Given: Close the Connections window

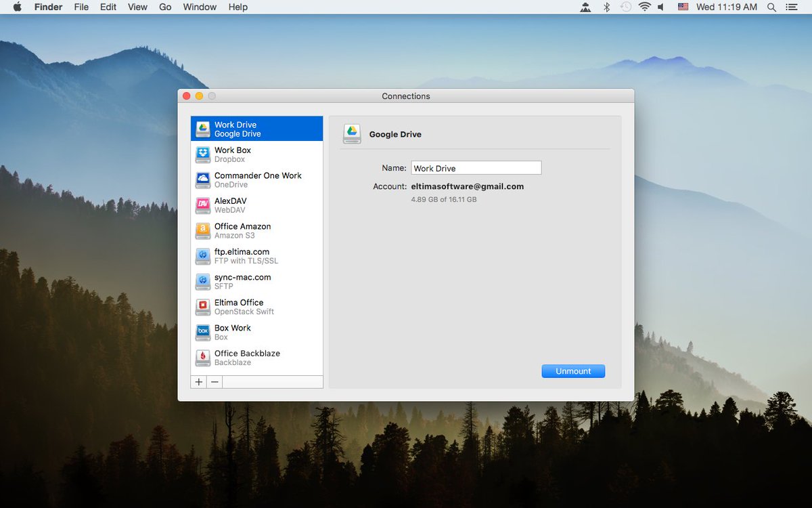Looking at the screenshot, I should [187, 96].
